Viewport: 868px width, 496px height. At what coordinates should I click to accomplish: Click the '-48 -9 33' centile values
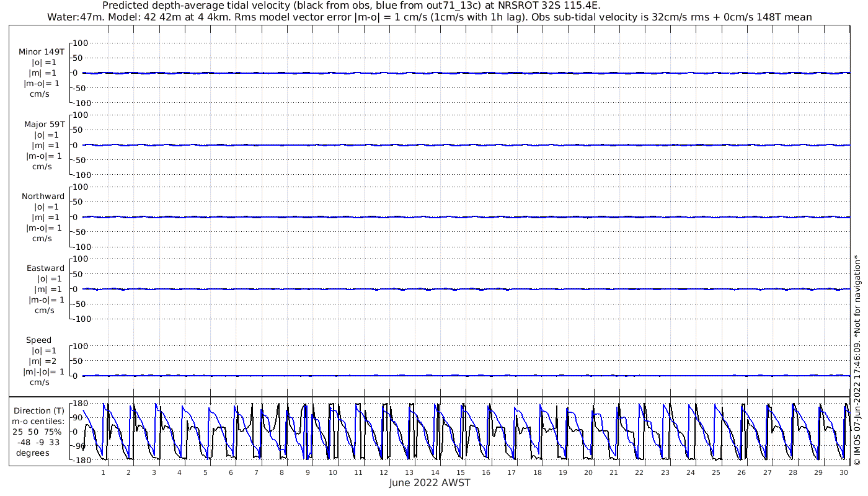(x=38, y=442)
